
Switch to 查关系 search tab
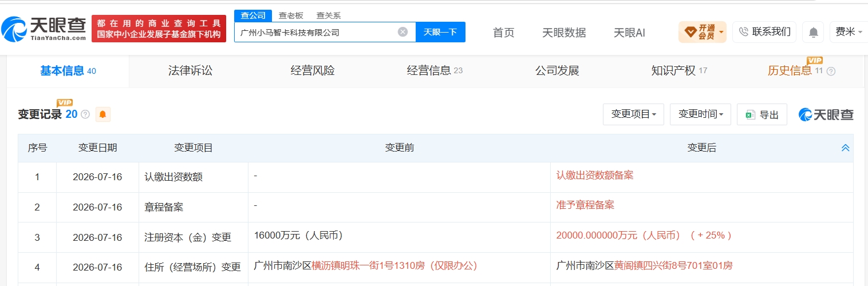[328, 15]
